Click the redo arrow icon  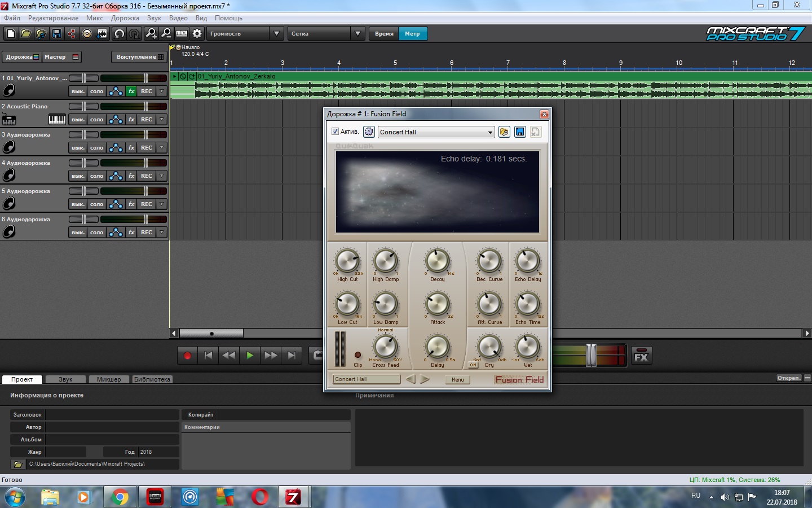click(x=134, y=34)
